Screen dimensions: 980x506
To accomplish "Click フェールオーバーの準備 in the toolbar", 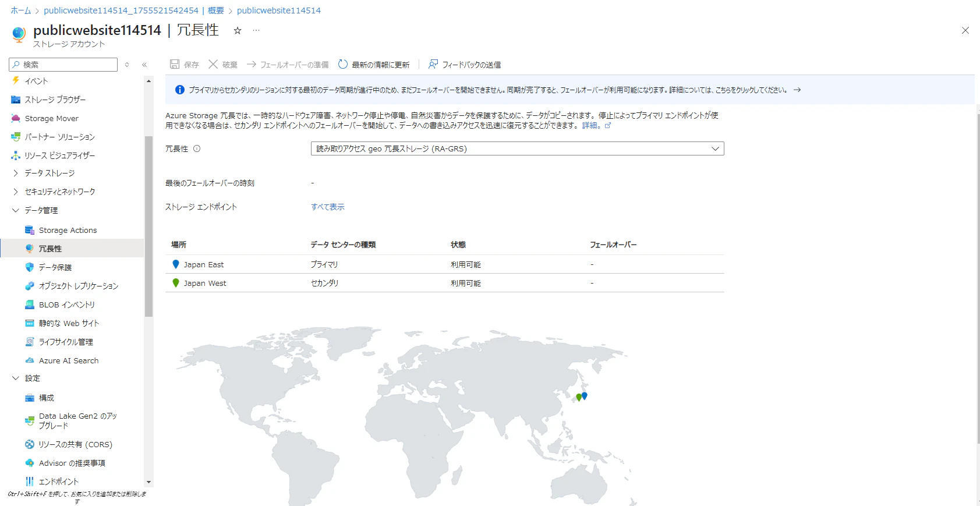I will 288,65.
